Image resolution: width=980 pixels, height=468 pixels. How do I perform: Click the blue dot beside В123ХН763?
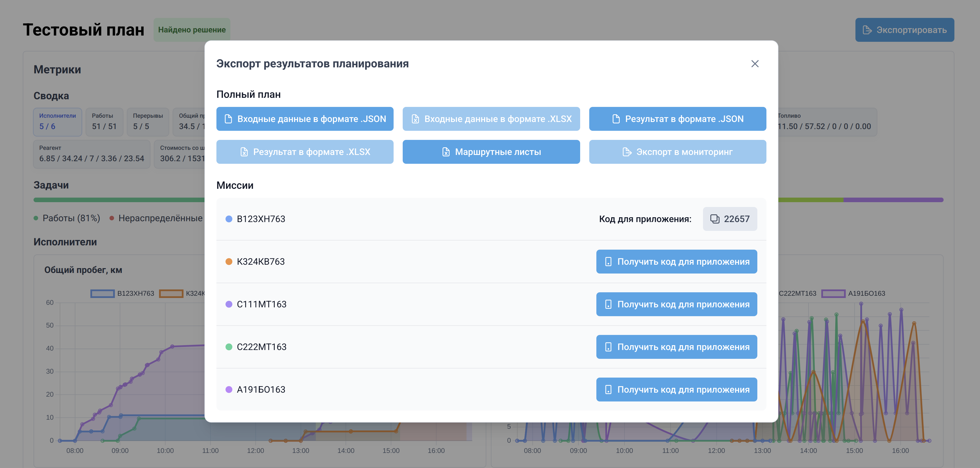coord(229,219)
